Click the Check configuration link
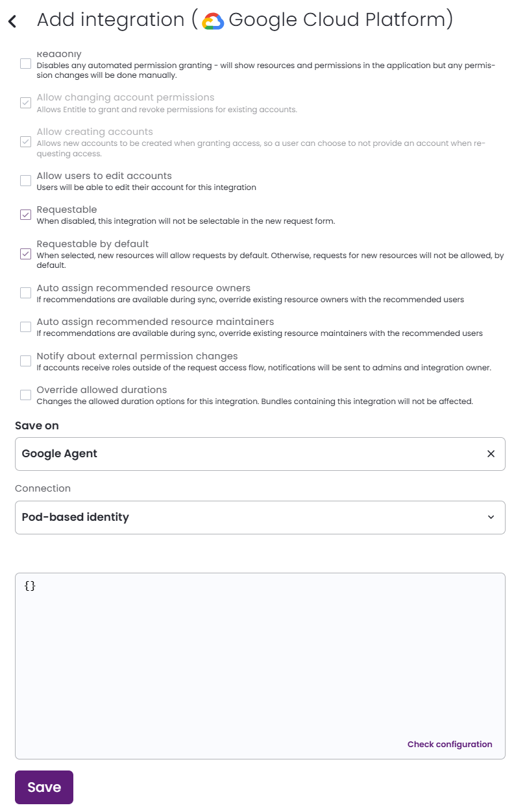This screenshot has height=812, width=514. pos(450,744)
